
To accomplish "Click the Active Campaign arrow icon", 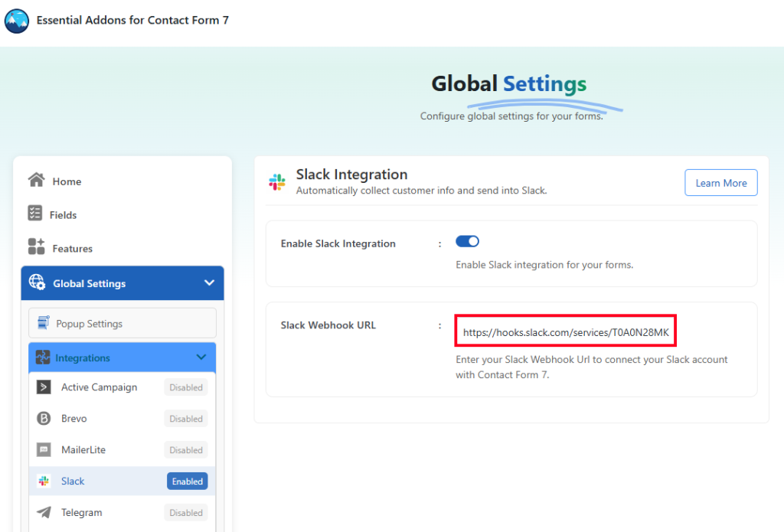I will tap(44, 387).
